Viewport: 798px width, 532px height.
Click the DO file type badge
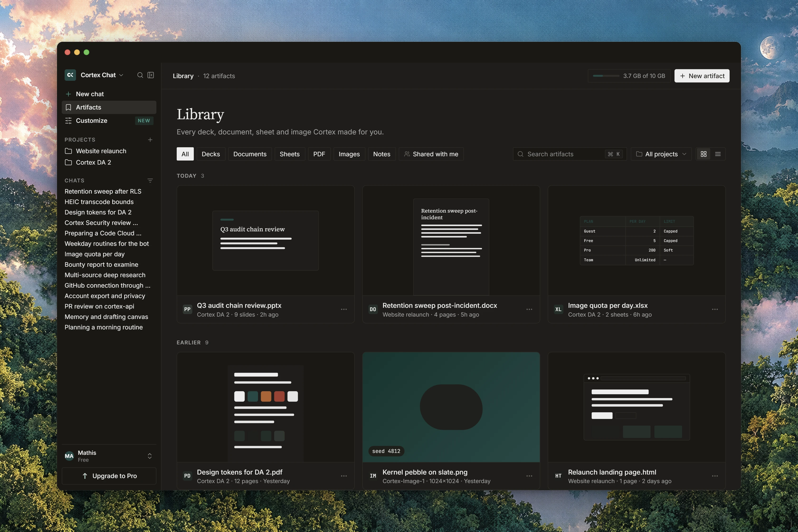click(373, 309)
